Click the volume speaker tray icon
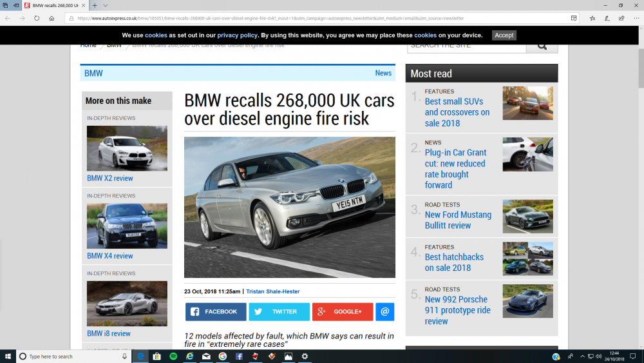Viewport: 644px width, 363px height. [598, 357]
